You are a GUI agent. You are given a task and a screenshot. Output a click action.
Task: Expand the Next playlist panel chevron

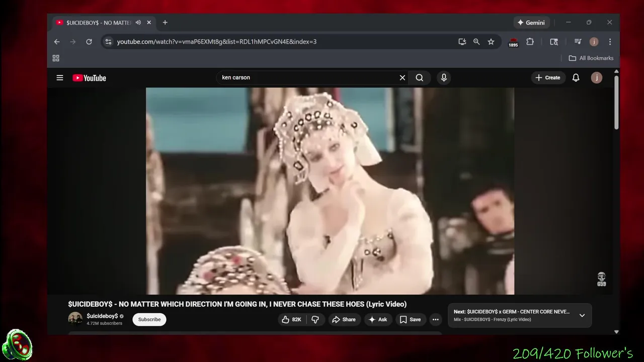click(x=582, y=316)
